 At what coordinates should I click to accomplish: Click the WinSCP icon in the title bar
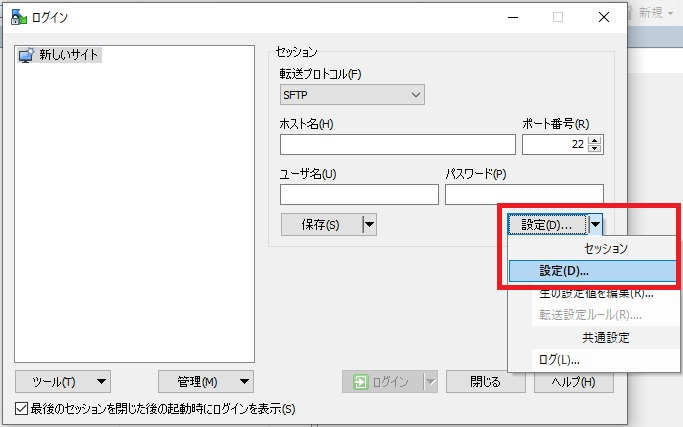18,17
